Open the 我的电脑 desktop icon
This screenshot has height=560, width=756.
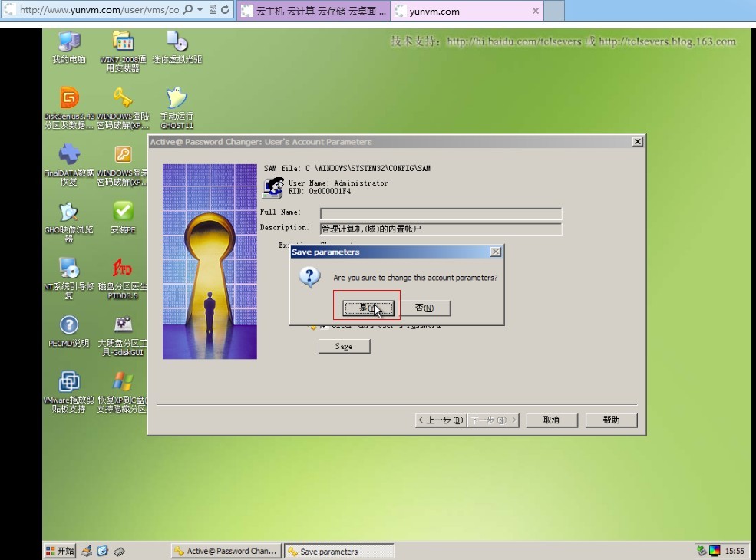69,47
